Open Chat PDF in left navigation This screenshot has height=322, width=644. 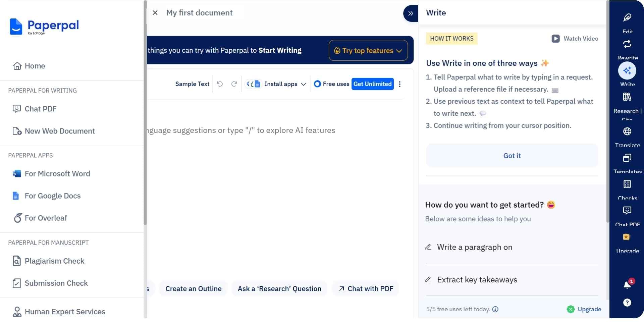tap(41, 109)
